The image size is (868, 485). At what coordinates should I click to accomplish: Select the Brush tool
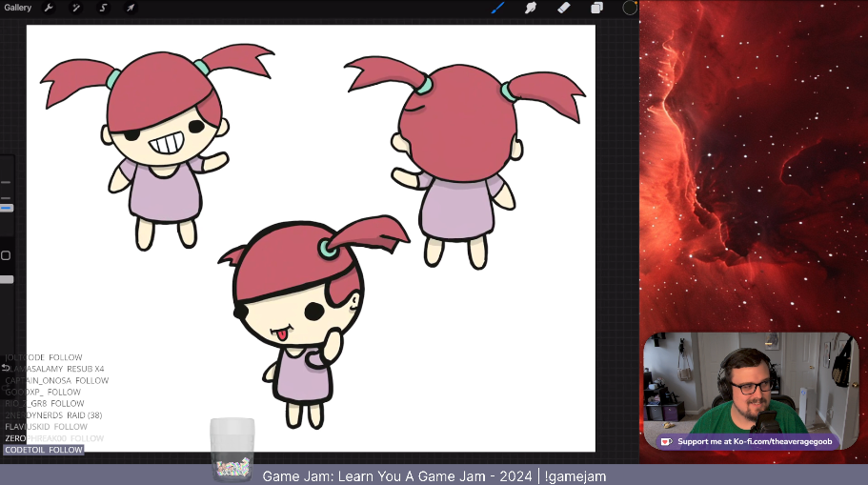click(x=497, y=8)
